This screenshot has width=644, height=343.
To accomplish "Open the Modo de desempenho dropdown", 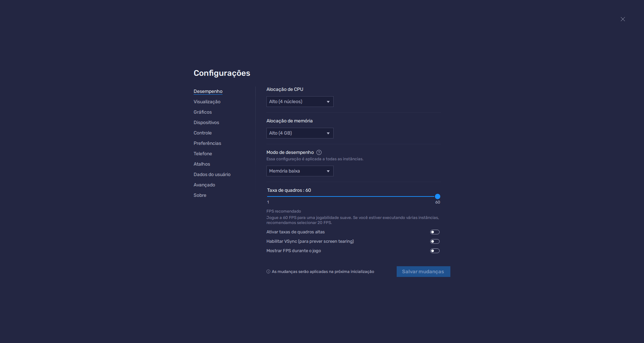I will (300, 171).
